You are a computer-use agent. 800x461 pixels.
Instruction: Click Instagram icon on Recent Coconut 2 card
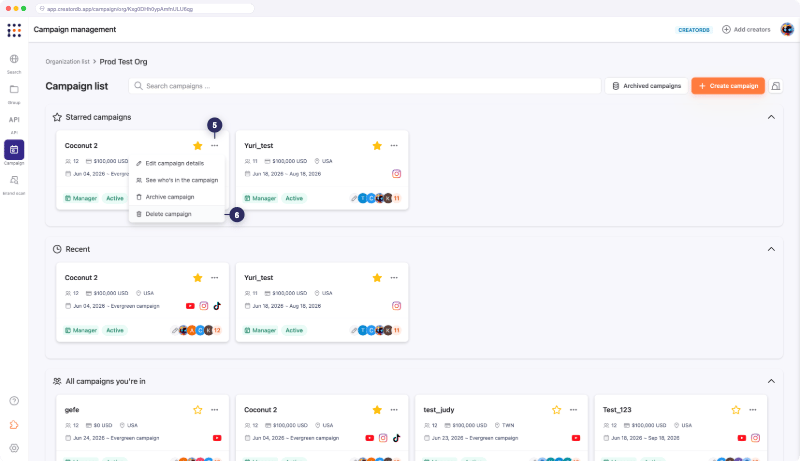coord(204,306)
